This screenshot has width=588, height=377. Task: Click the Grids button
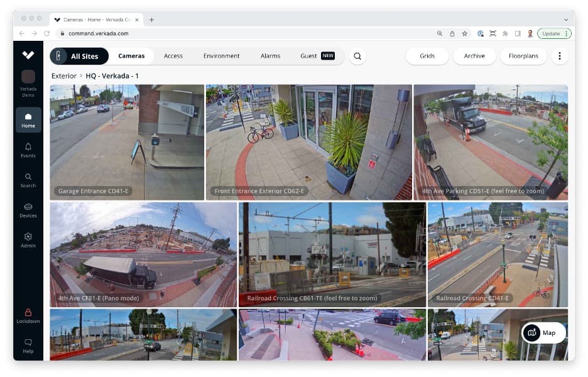427,56
